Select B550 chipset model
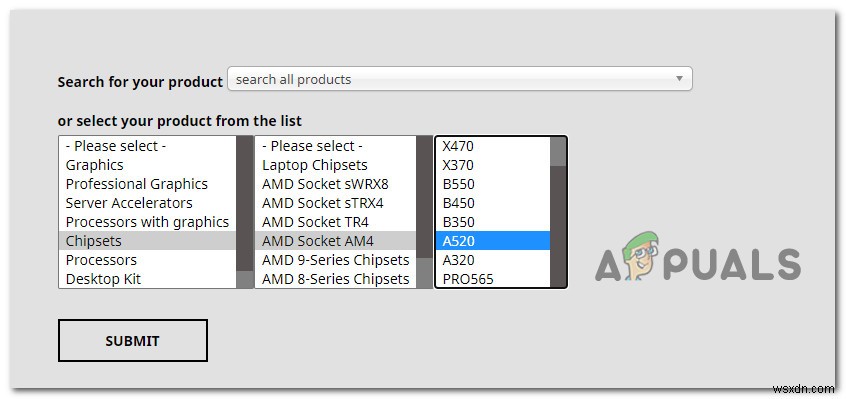 pyautogui.click(x=493, y=184)
